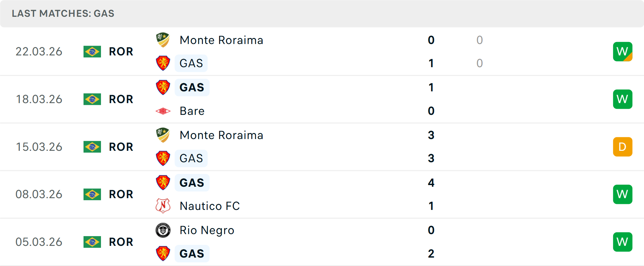Viewport: 644px width, 266px height.
Task: Open the Bare team link
Action: click(192, 111)
